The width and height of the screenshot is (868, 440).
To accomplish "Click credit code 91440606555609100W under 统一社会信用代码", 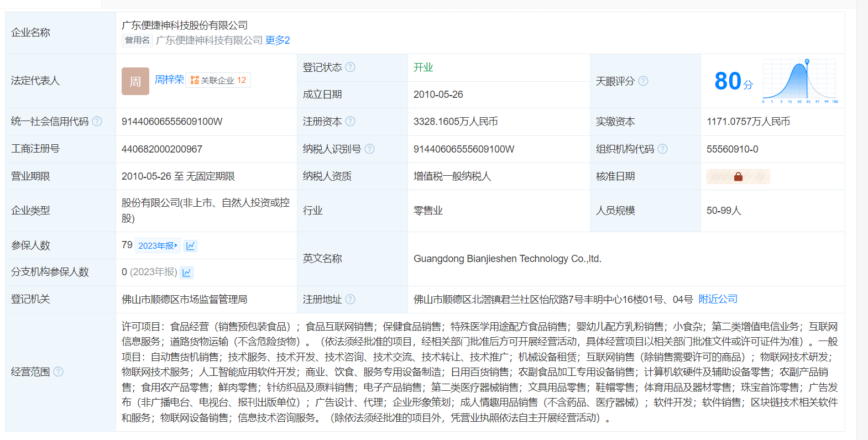I will click(172, 122).
